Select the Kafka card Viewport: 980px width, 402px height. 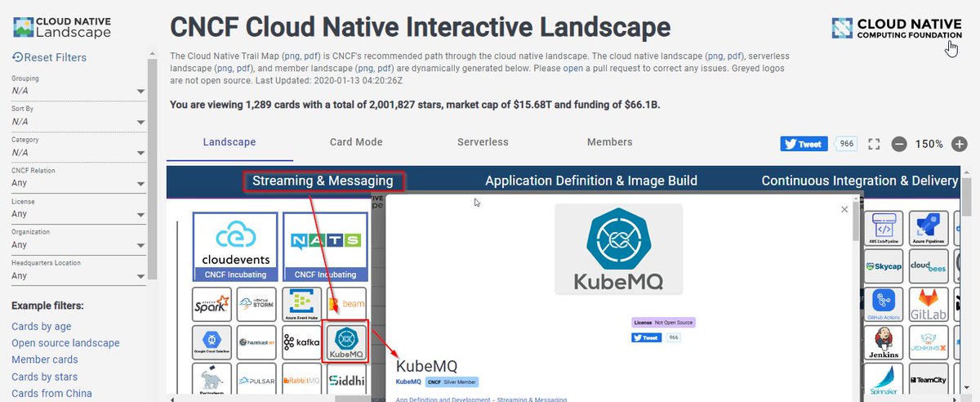(x=301, y=342)
